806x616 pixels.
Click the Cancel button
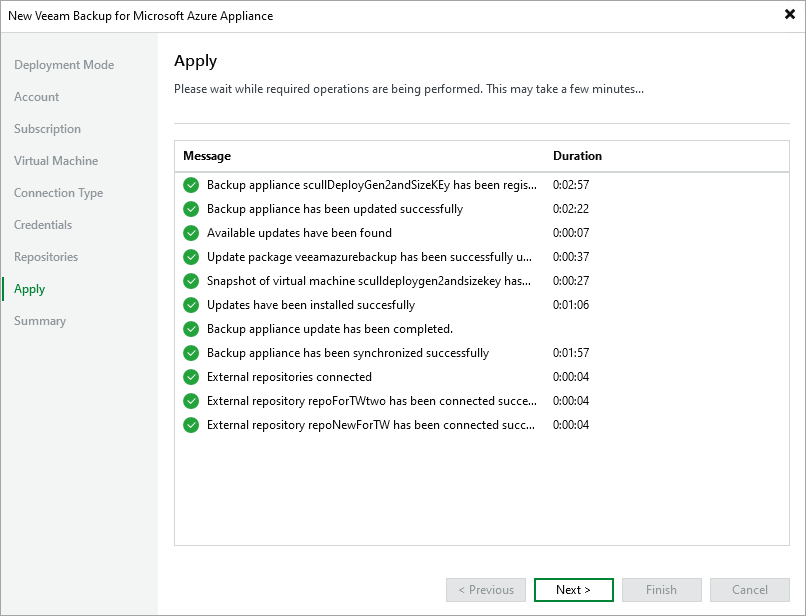(750, 590)
